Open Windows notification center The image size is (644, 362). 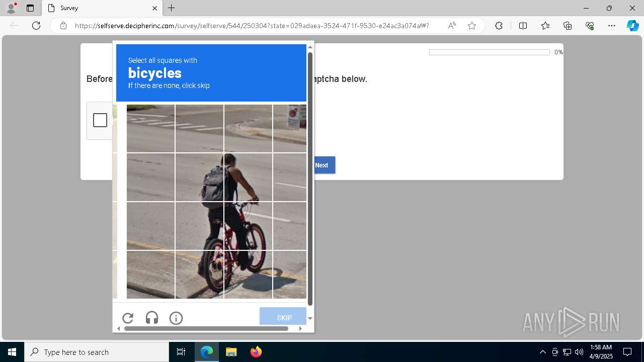[x=627, y=352]
